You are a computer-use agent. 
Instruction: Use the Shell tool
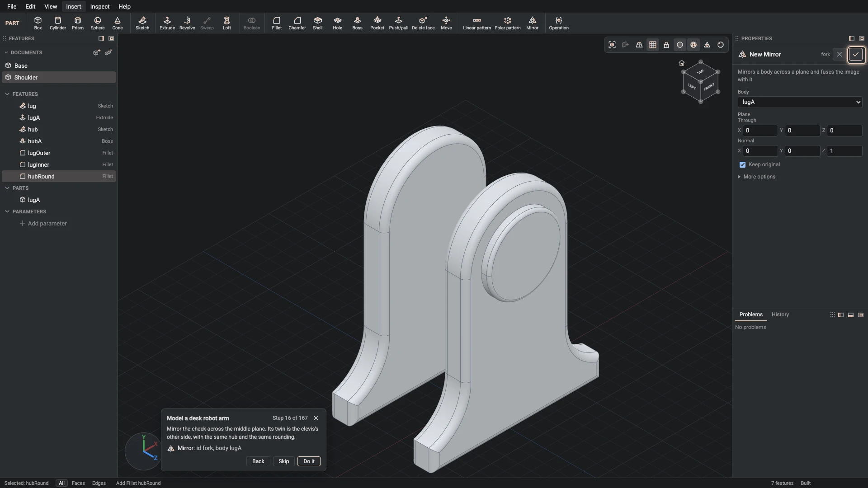(318, 23)
